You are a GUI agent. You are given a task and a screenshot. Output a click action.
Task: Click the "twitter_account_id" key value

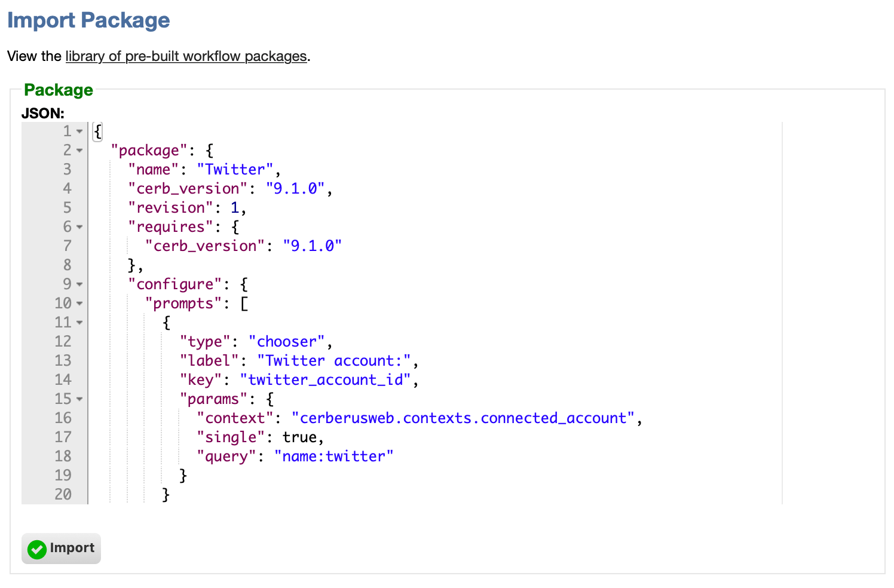click(x=325, y=380)
